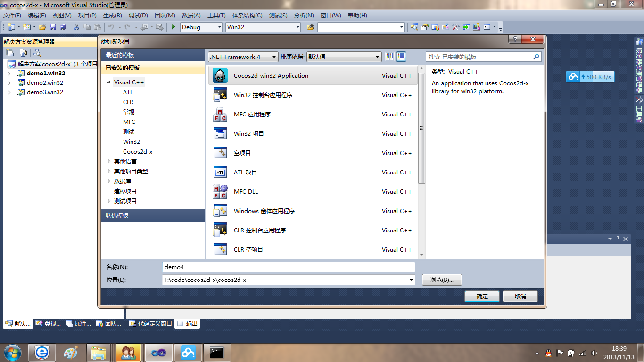Viewport: 644px width, 362px height.
Task: Click the Save All toolbar icon
Action: [63, 27]
